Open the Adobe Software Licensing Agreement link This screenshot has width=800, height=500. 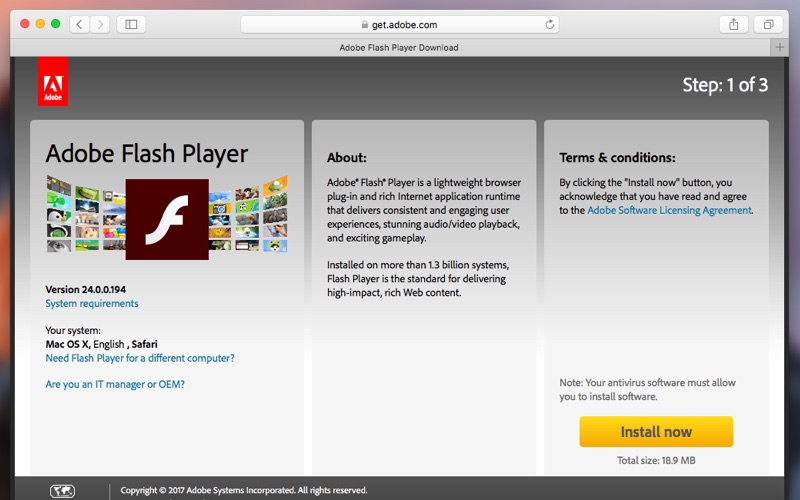669,210
